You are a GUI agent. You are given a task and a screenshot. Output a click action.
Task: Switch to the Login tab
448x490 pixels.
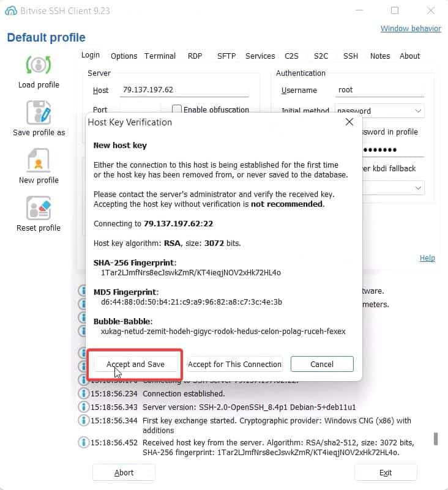(x=91, y=55)
